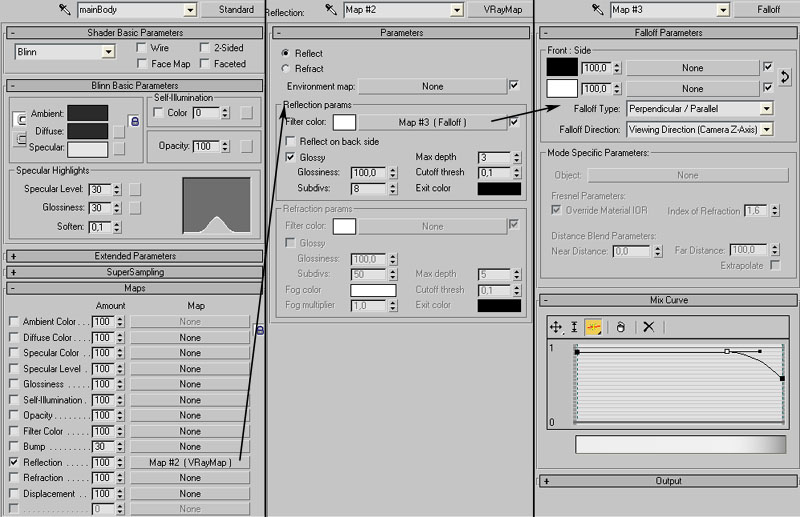Enable Face Map checkbox

(141, 64)
